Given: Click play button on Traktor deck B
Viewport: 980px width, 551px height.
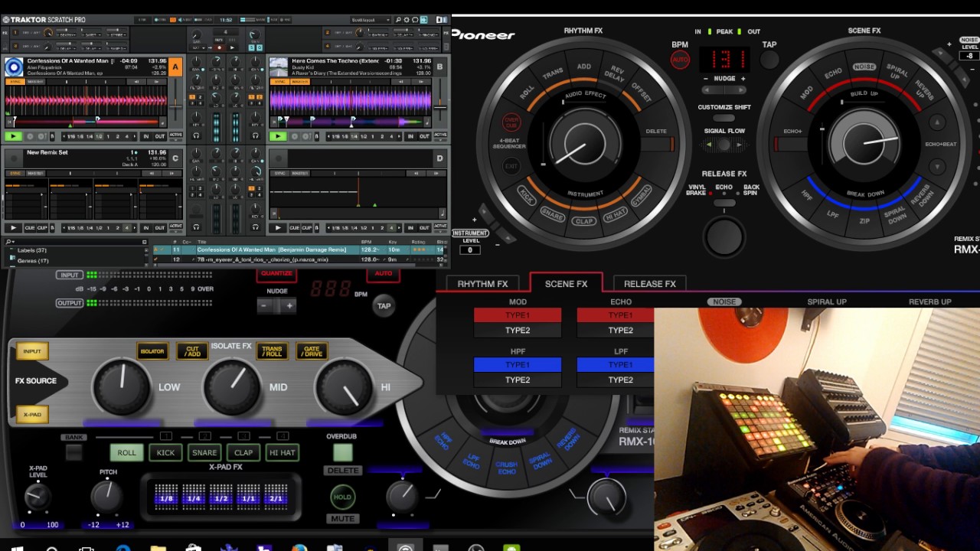Looking at the screenshot, I should pos(278,136).
